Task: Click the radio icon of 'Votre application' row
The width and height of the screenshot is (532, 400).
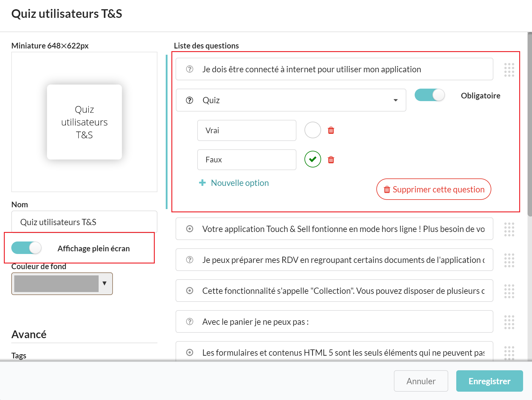Action: [190, 229]
